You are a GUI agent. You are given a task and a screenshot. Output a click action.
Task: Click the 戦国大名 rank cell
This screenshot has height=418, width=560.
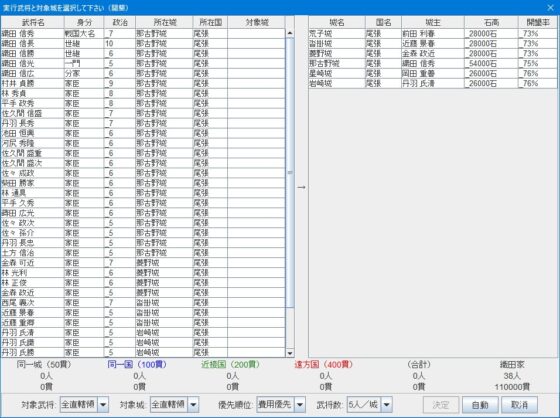click(x=84, y=34)
